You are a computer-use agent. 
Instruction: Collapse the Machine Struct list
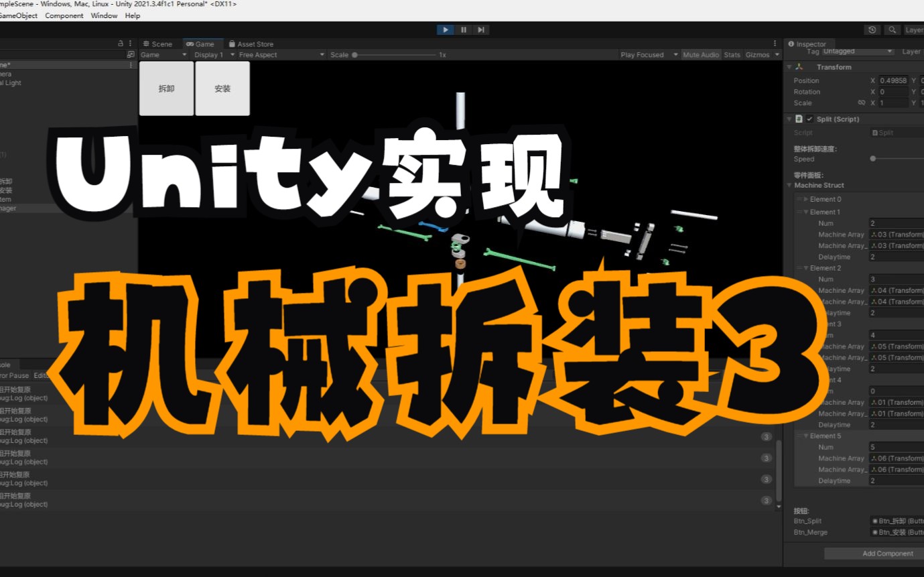[x=790, y=186]
